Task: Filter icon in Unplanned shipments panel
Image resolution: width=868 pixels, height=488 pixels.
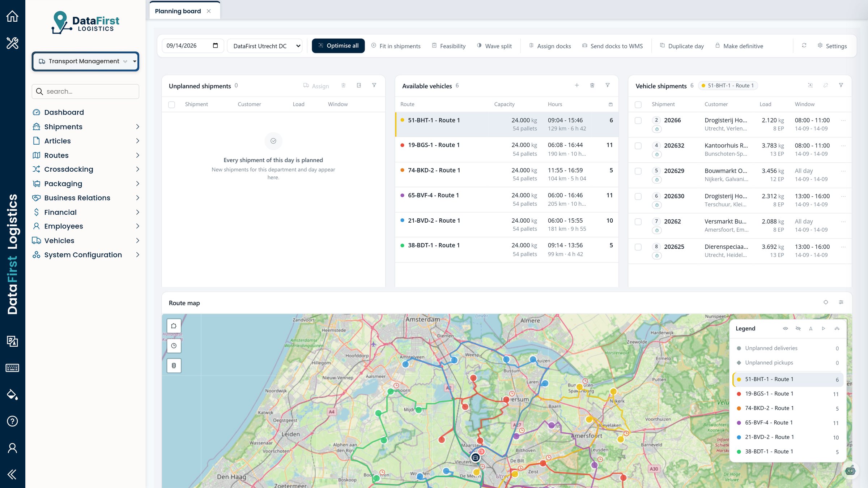Action: click(374, 85)
